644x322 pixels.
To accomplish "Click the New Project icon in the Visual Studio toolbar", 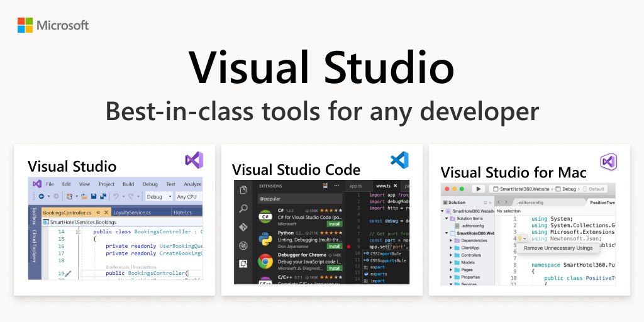I will [69, 196].
